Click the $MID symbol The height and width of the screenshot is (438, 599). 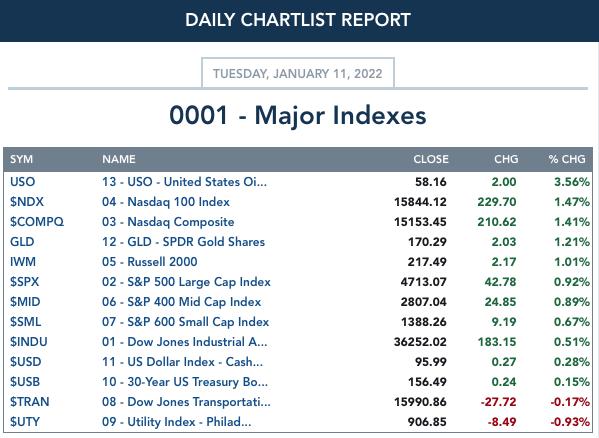pos(25,302)
